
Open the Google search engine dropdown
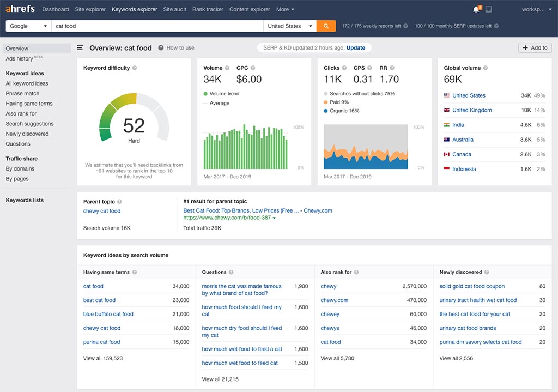(28, 26)
